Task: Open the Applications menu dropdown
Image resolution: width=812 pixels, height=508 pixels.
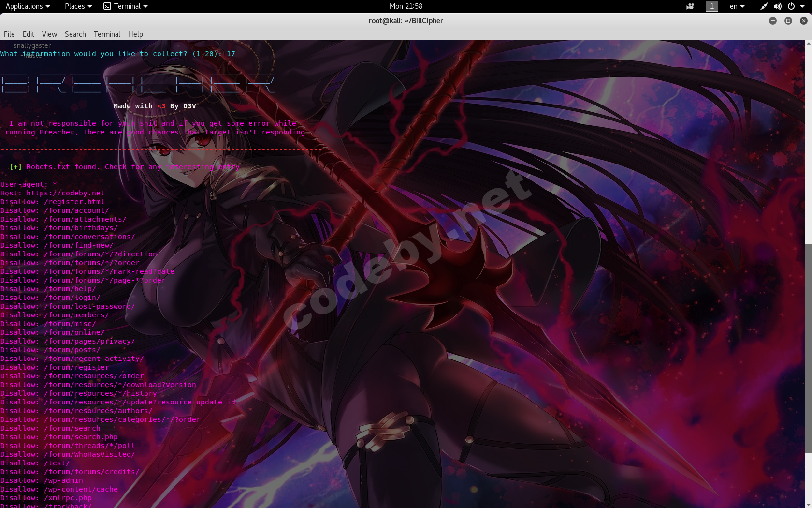Action: (x=28, y=6)
